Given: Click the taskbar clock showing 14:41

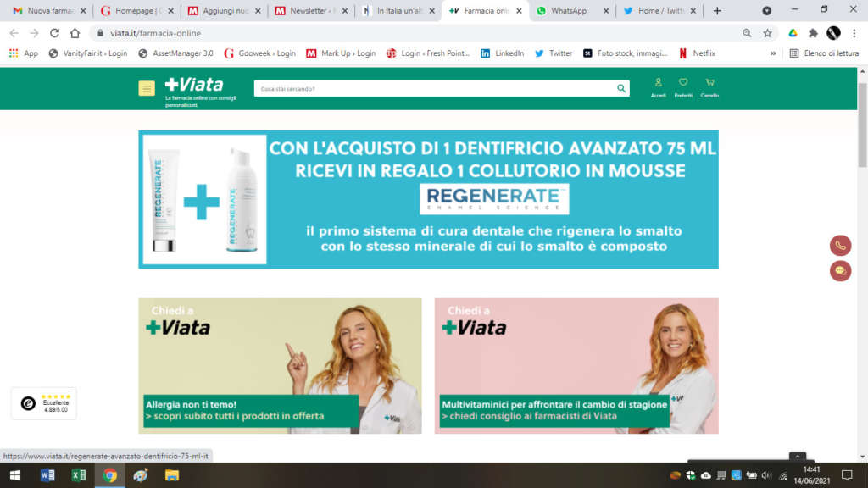Looking at the screenshot, I should pos(811,475).
